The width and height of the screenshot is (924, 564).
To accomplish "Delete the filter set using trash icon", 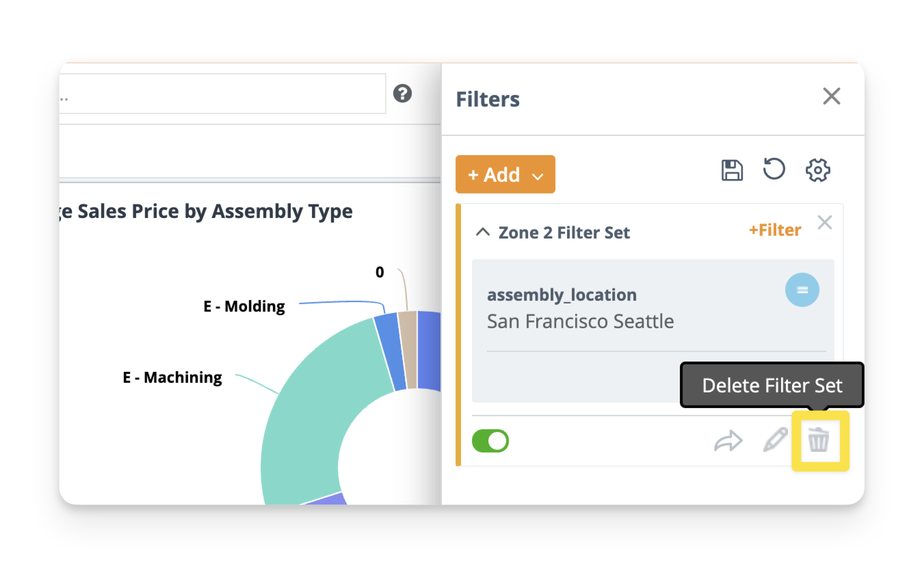I will [x=819, y=440].
